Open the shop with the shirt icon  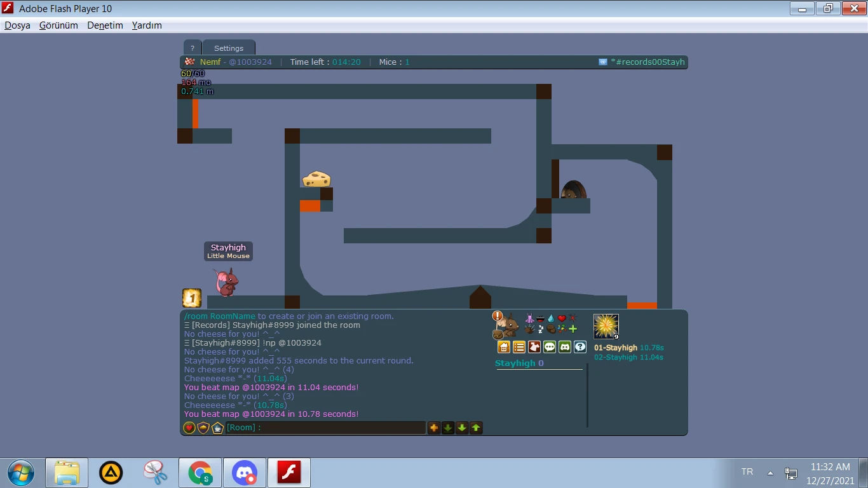[x=534, y=347]
